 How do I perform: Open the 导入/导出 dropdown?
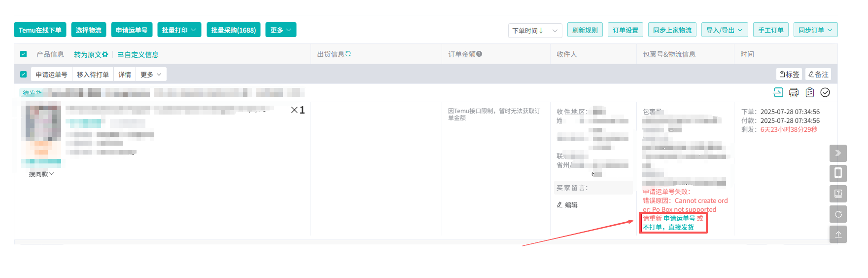725,30
